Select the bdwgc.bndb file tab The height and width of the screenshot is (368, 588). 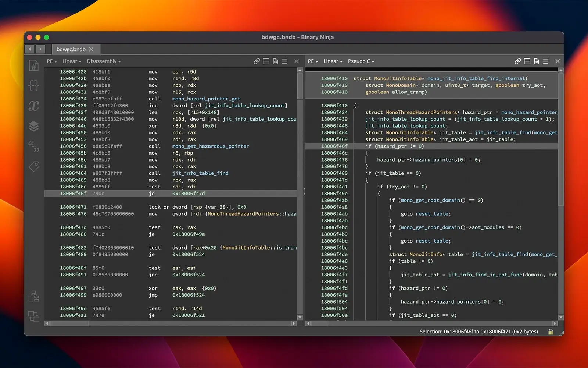pos(71,49)
